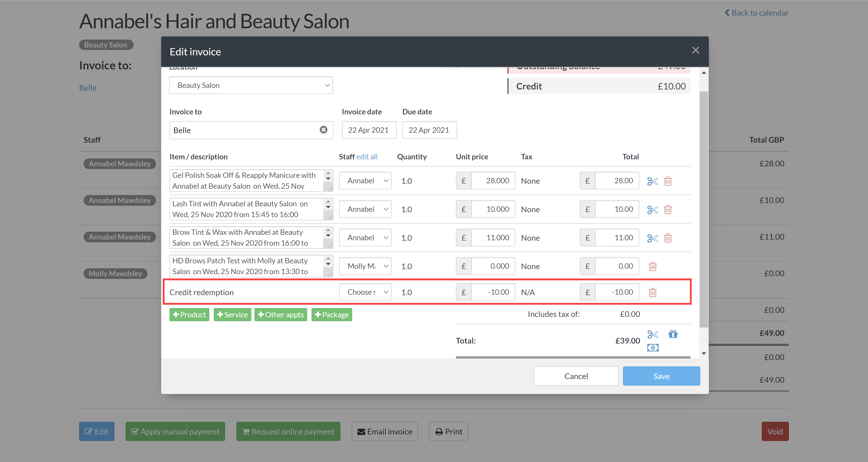Open Annabel staff dropdown on Lash Tint row
This screenshot has height=462, width=868.
coord(365,209)
